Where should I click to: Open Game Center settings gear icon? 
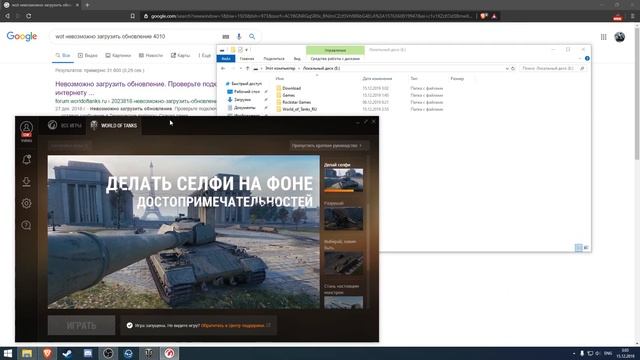pos(26,203)
